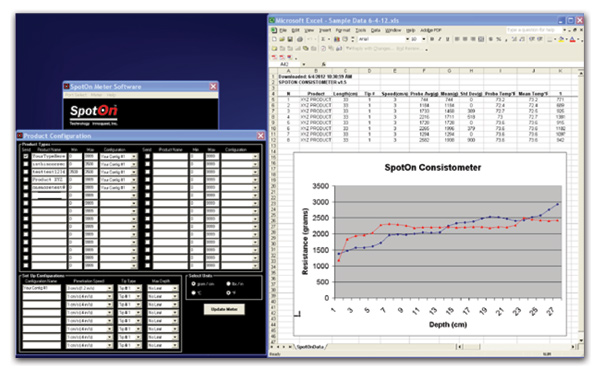
Task: Align cell text left in Excel
Action: [457, 39]
